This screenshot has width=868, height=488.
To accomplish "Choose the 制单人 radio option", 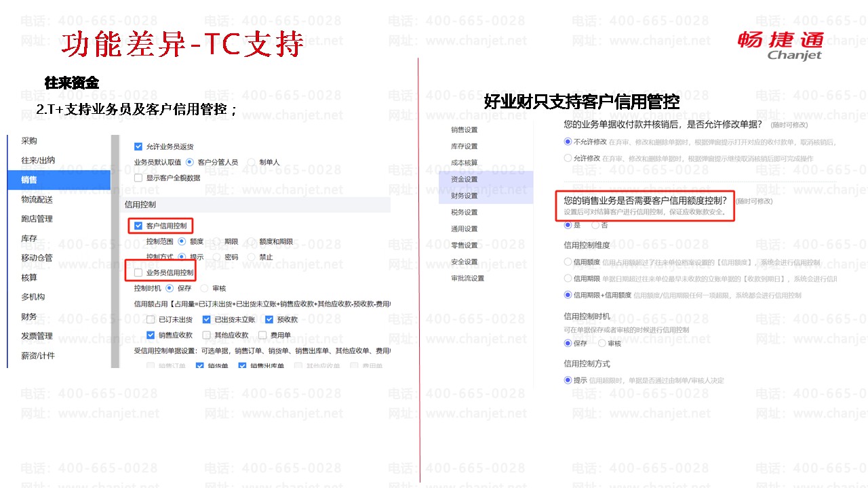I will (x=252, y=163).
